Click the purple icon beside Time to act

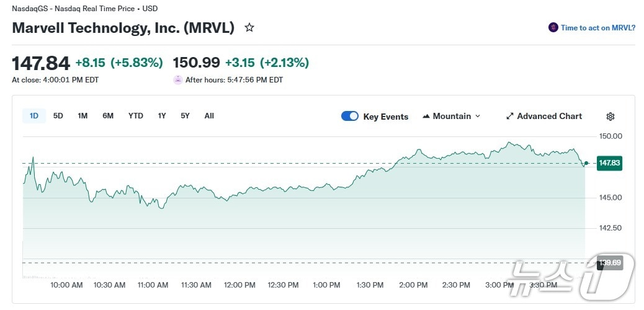pyautogui.click(x=553, y=28)
